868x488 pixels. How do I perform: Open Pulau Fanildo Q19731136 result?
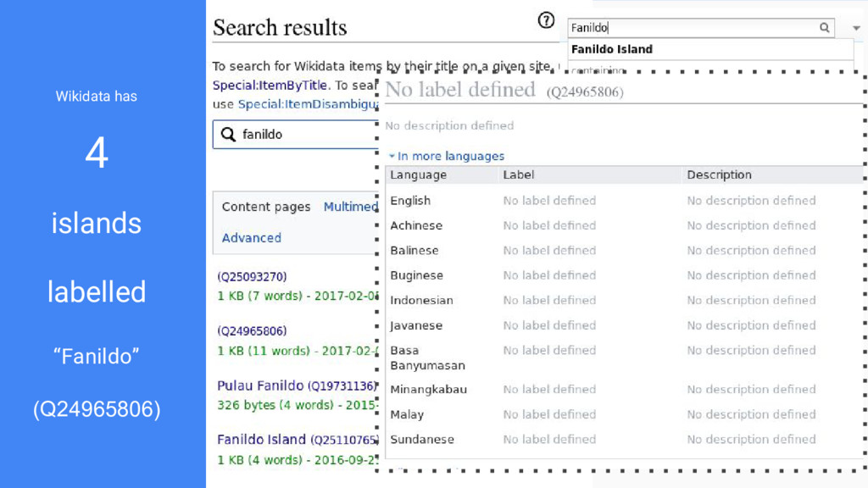coord(297,385)
